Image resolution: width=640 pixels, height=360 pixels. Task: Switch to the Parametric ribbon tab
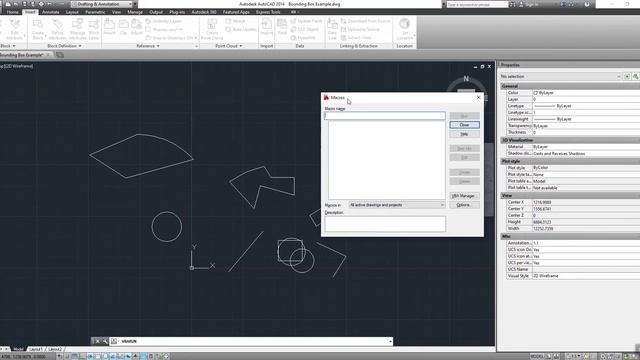pyautogui.click(x=95, y=12)
